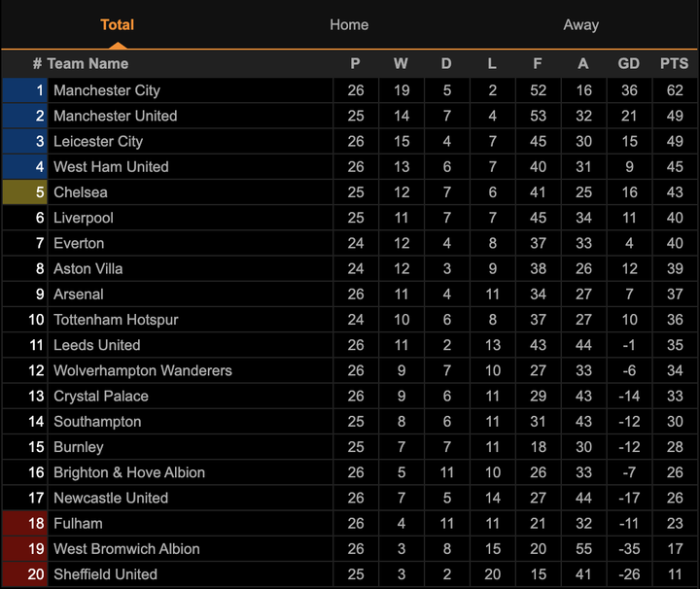Click on Tottenham Hotspur row name
700x589 pixels.
(116, 320)
